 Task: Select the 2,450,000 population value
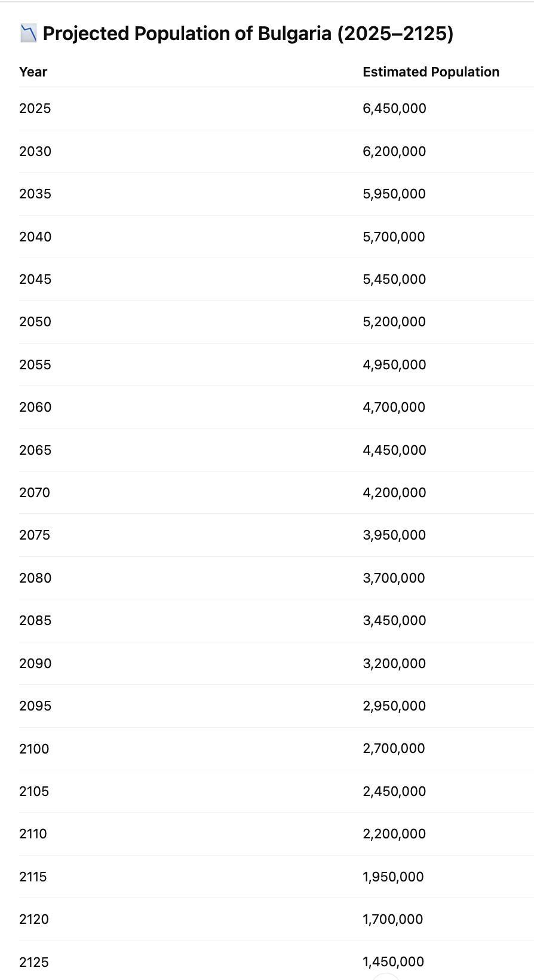tap(394, 791)
